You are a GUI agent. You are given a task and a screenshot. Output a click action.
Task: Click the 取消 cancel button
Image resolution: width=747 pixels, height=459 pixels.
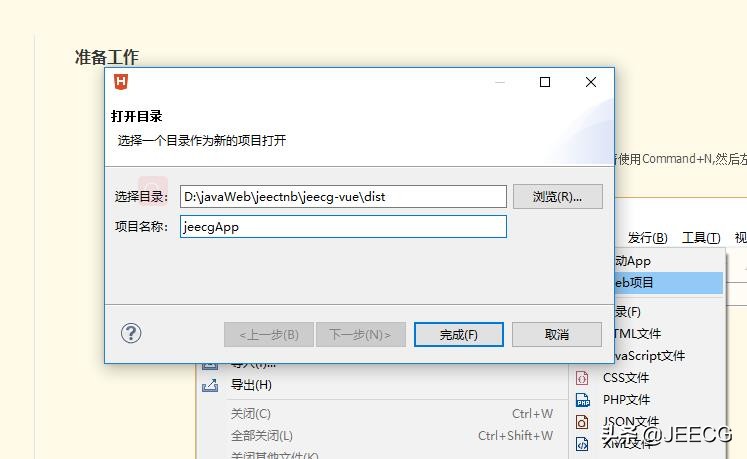tap(556, 335)
